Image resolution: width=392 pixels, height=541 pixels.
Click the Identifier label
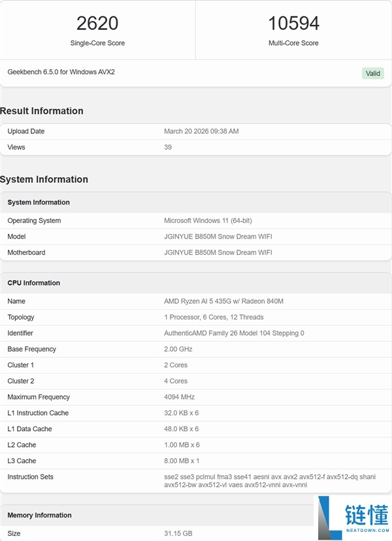tap(20, 333)
